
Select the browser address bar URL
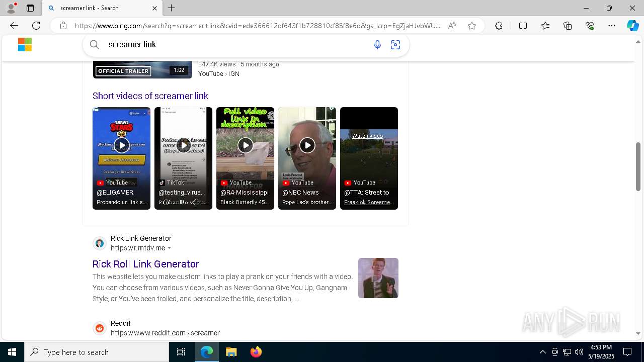pyautogui.click(x=257, y=26)
